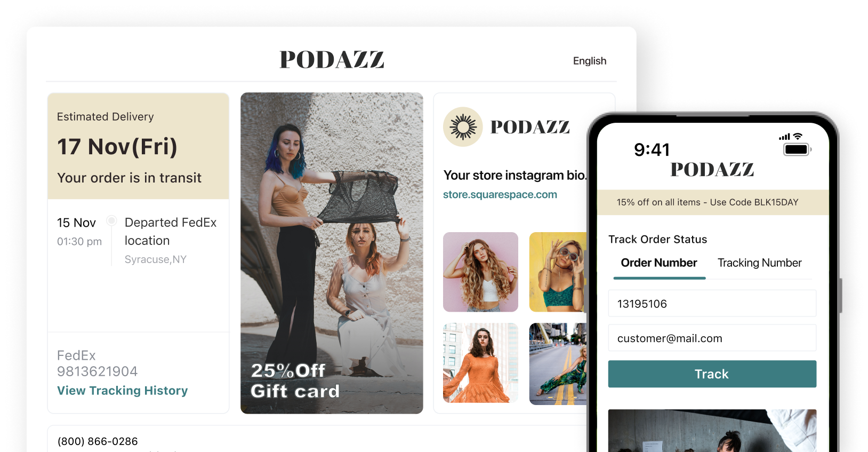Open the street scene Instagram photo
This screenshot has height=452, width=868.
[558, 364]
